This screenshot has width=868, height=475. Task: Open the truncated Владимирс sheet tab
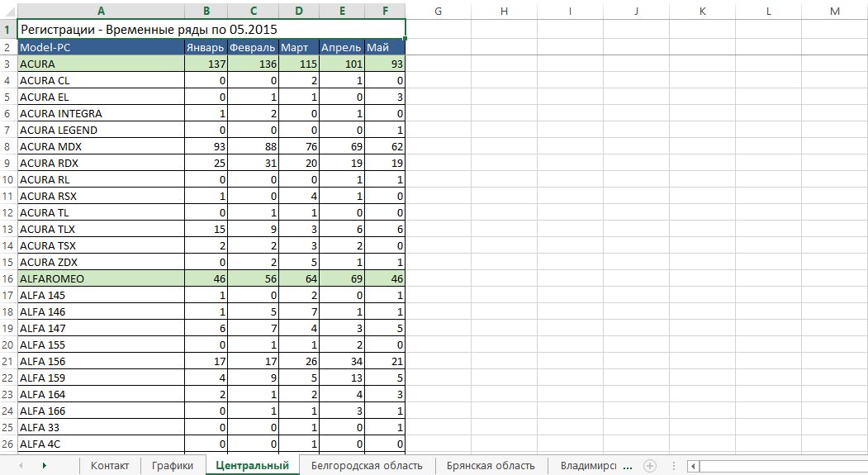pos(588,466)
